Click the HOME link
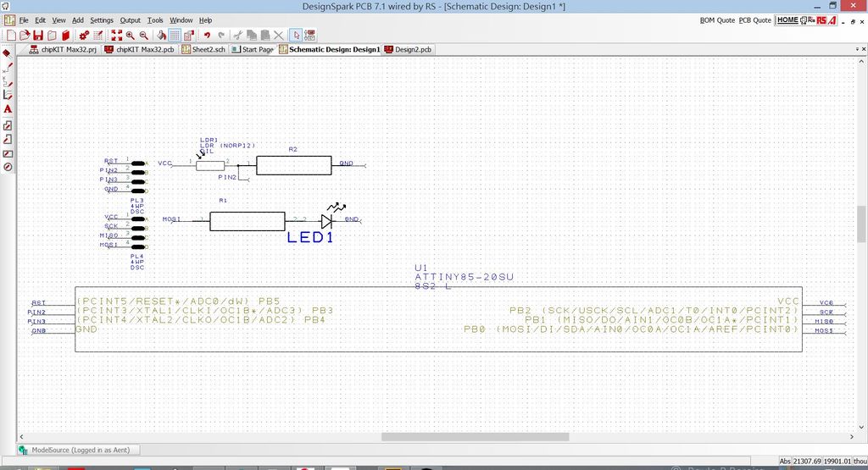This screenshot has height=470, width=868. click(787, 20)
